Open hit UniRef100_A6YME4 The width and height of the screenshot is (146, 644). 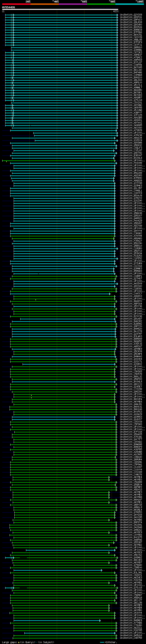click(x=131, y=477)
